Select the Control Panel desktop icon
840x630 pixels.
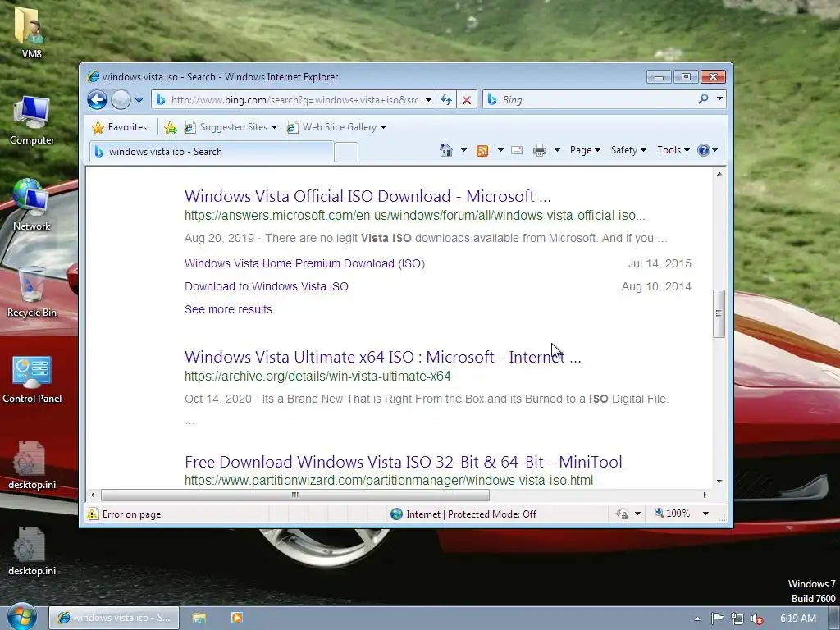click(32, 379)
